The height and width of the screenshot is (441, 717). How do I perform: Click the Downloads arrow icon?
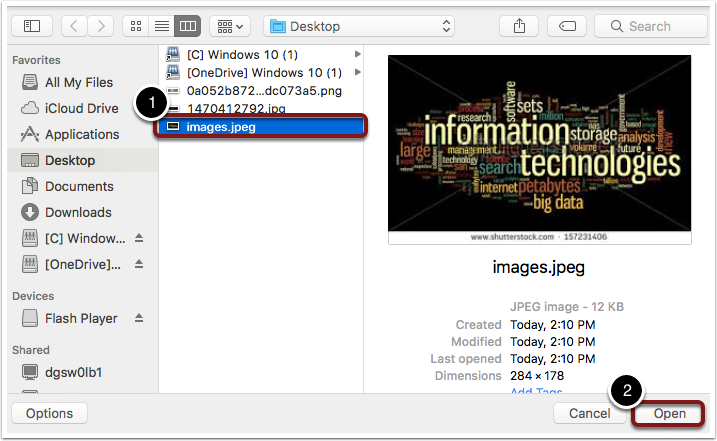click(x=30, y=212)
